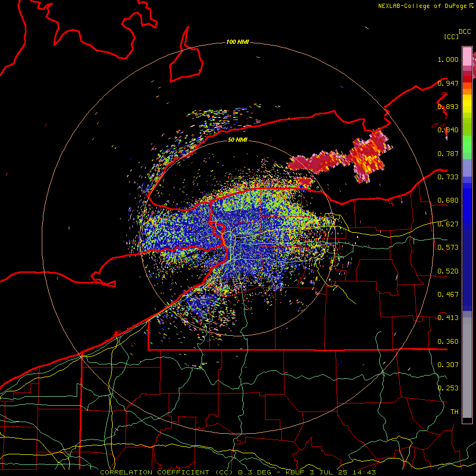Click the 0.360 scale label
476x476 pixels.
pos(448,342)
